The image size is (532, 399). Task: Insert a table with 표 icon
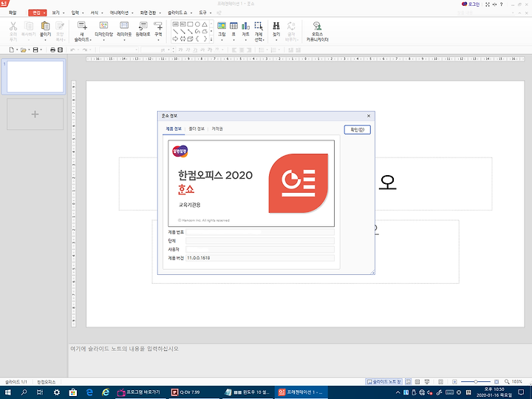pos(233,26)
